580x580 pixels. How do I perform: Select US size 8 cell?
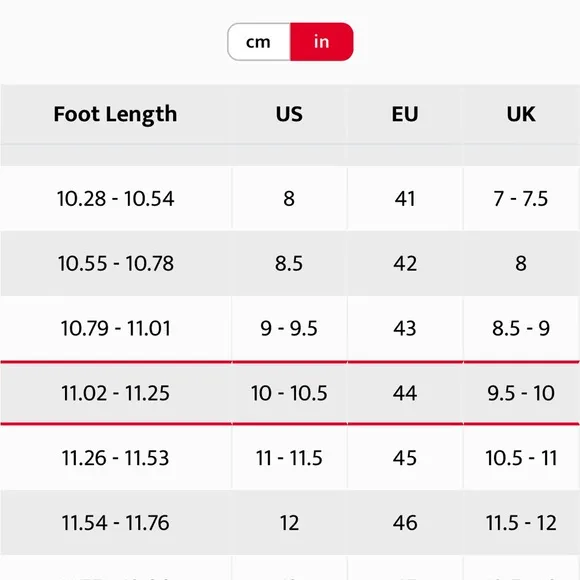coord(289,199)
